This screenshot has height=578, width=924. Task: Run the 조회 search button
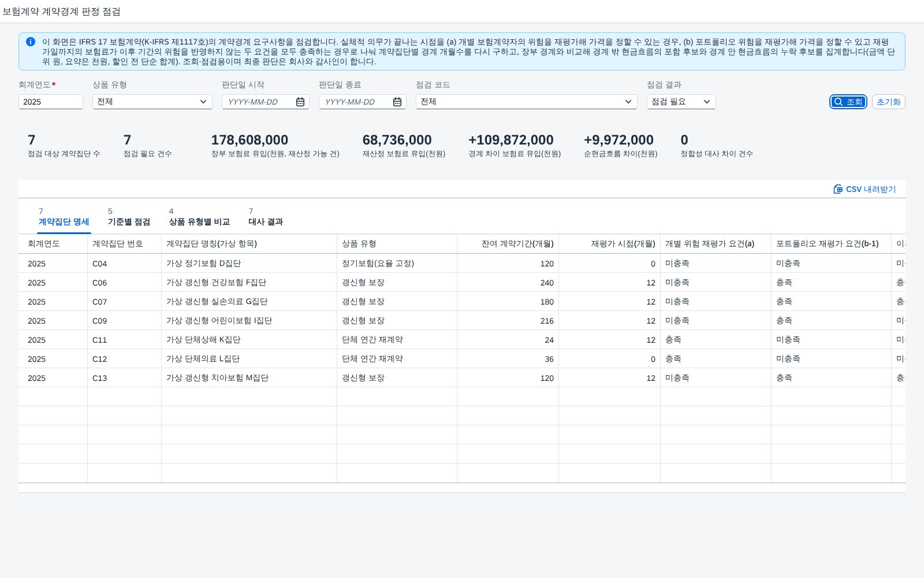848,102
